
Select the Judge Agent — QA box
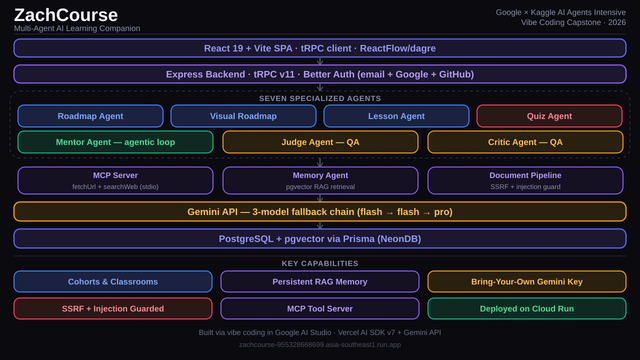click(320, 142)
